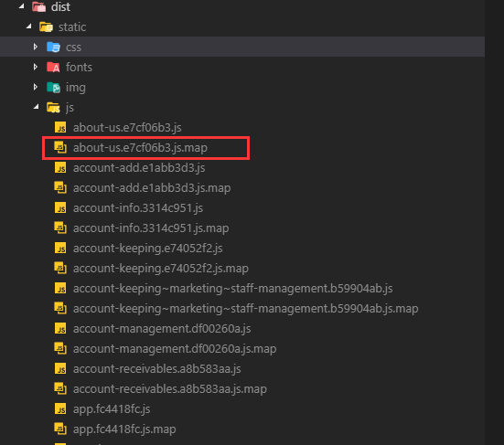Viewport: 504px width, 445px height.
Task: Click the green img folder icon
Action: tap(53, 88)
